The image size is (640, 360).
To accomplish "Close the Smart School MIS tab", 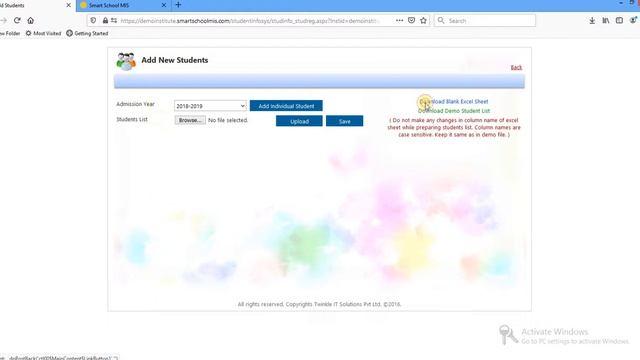I will click(x=164, y=5).
